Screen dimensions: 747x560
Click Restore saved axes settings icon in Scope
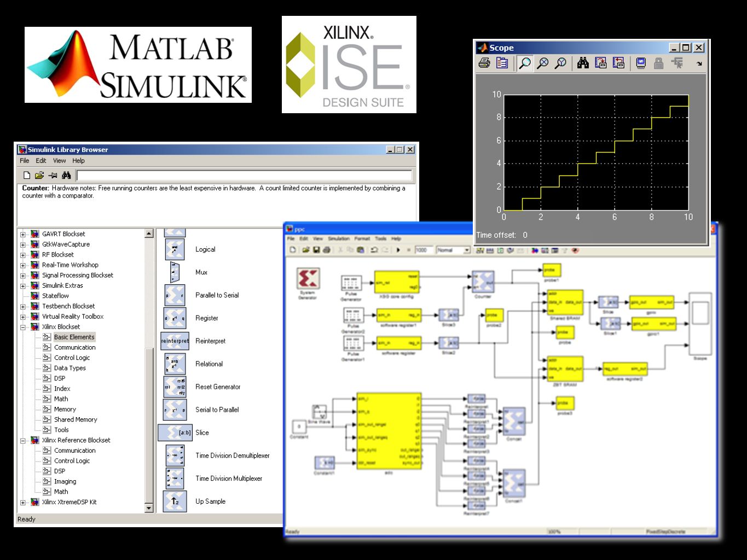pos(618,63)
